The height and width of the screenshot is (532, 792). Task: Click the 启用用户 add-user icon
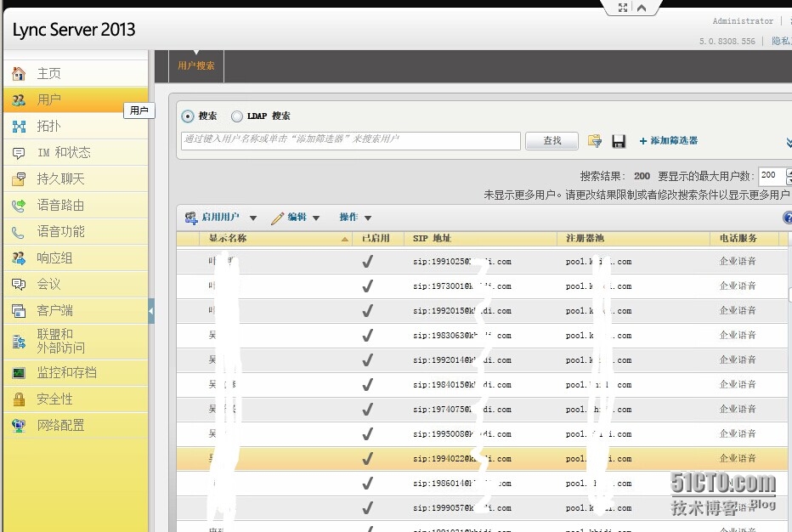coord(191,218)
